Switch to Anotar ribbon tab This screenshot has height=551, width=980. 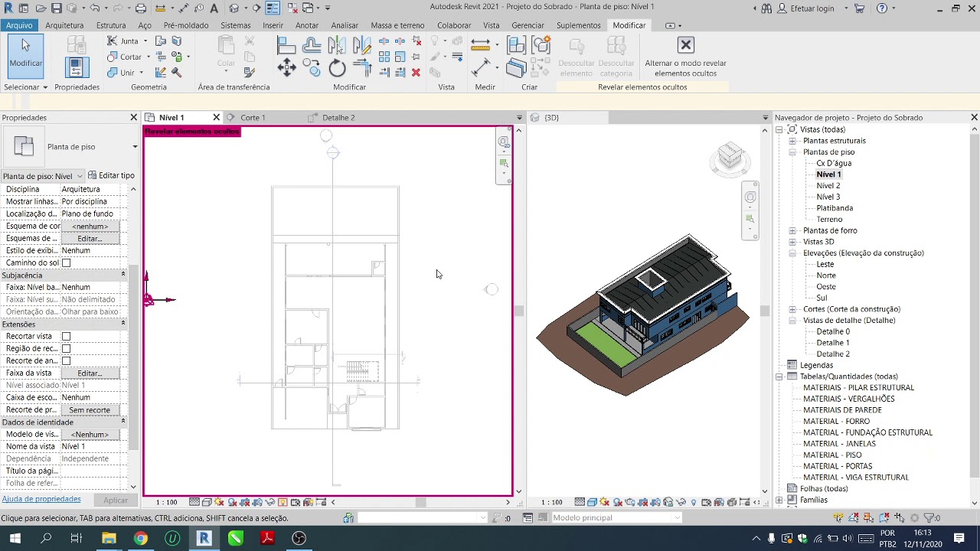point(307,25)
